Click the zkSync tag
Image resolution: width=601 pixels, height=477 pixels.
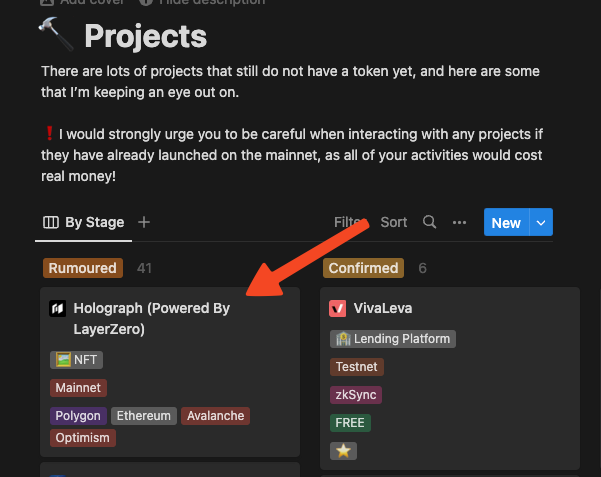click(356, 395)
